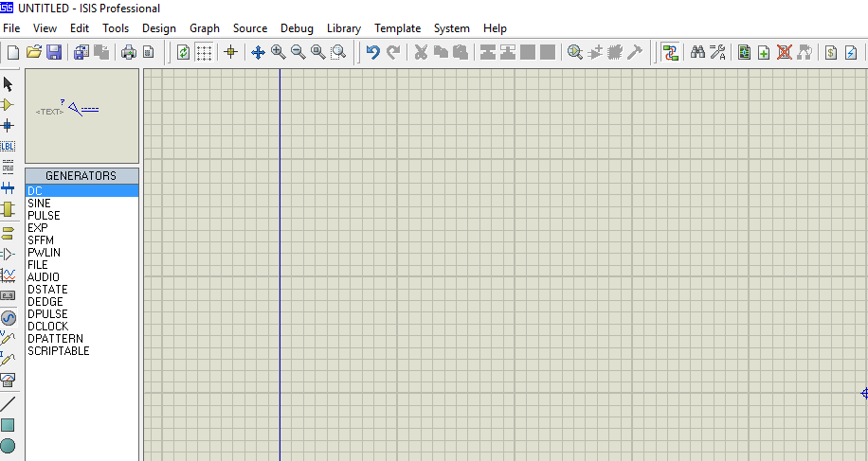868x461 pixels.
Task: Open the File menu
Action: click(11, 28)
